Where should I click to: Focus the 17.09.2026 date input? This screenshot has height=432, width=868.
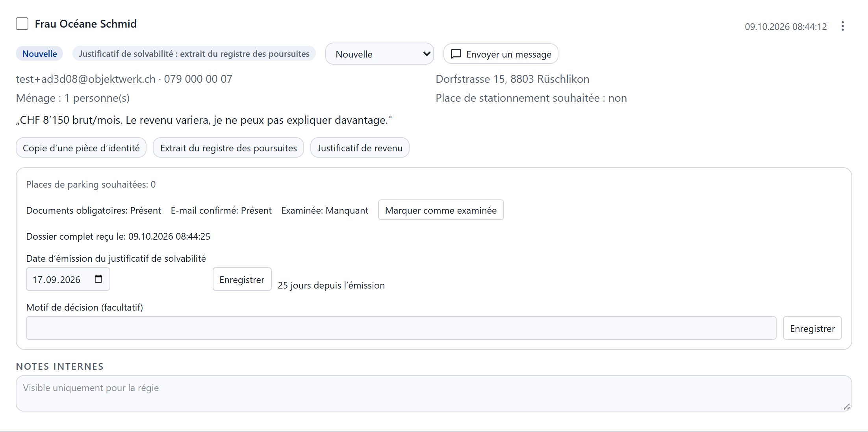pyautogui.click(x=68, y=279)
